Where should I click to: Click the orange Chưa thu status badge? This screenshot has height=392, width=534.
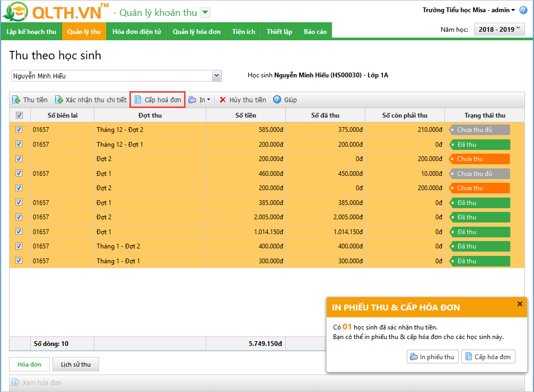pyautogui.click(x=479, y=159)
